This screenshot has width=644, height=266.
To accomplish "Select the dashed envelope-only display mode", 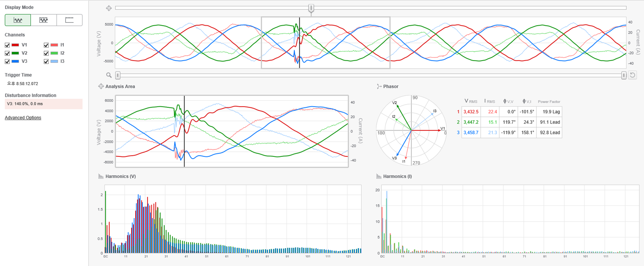I will point(69,20).
